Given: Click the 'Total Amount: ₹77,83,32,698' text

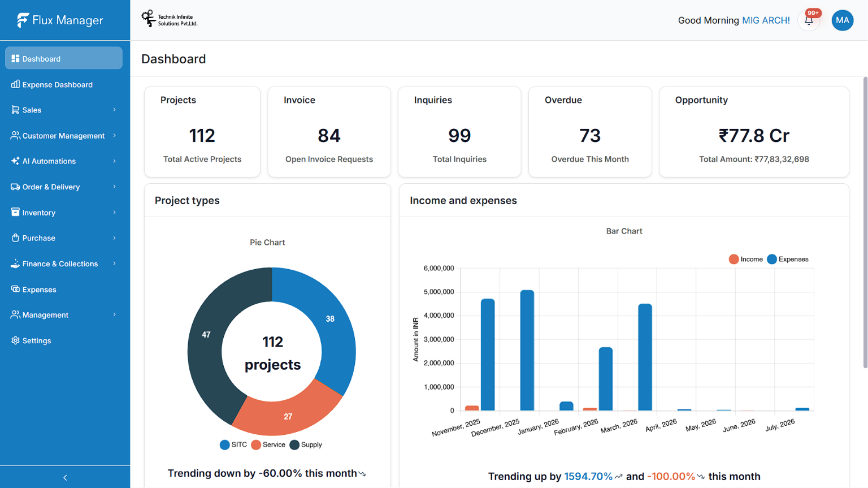Looking at the screenshot, I should pos(754,159).
